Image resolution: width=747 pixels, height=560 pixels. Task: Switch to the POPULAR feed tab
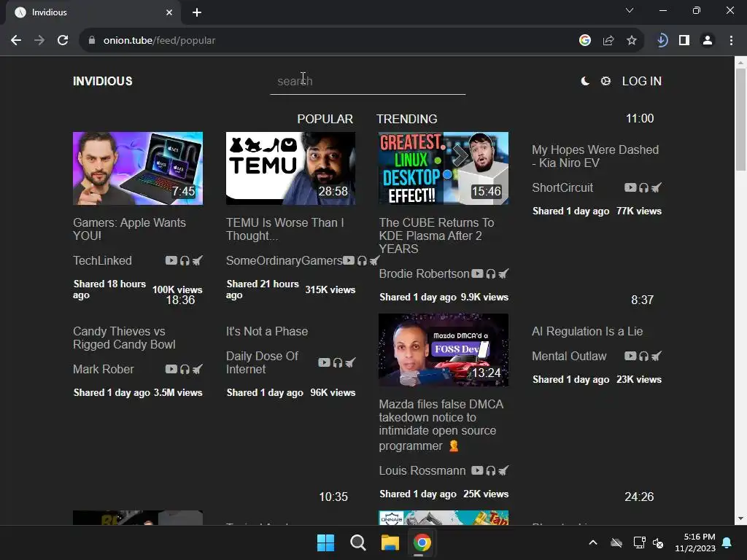pos(325,119)
